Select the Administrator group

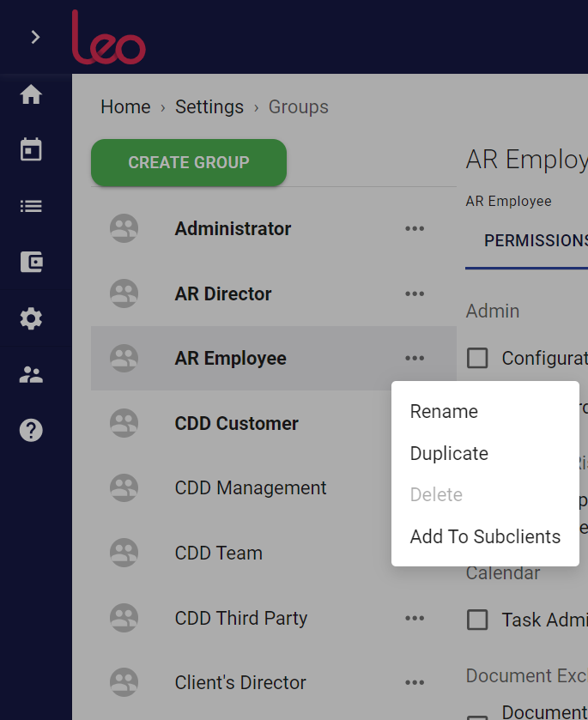click(274, 228)
